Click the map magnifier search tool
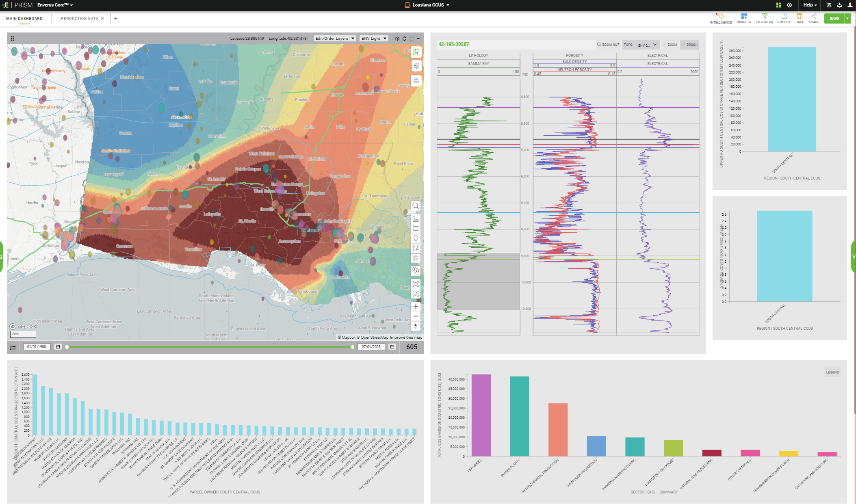This screenshot has width=856, height=504. pyautogui.click(x=416, y=206)
